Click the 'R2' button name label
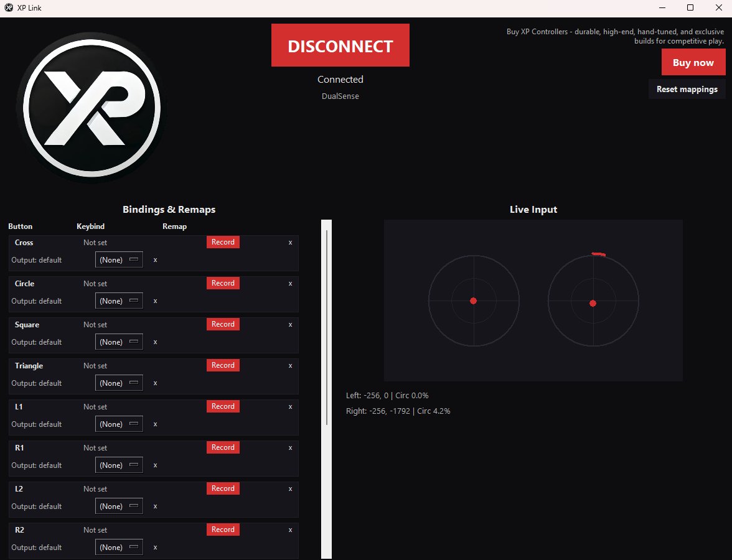Image resolution: width=732 pixels, height=560 pixels. pyautogui.click(x=20, y=530)
